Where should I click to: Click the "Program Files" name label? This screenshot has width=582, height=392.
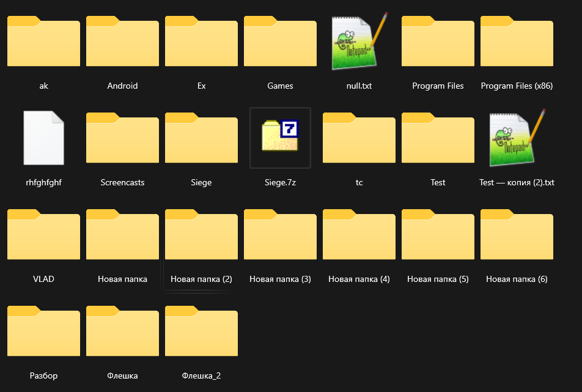pos(438,86)
